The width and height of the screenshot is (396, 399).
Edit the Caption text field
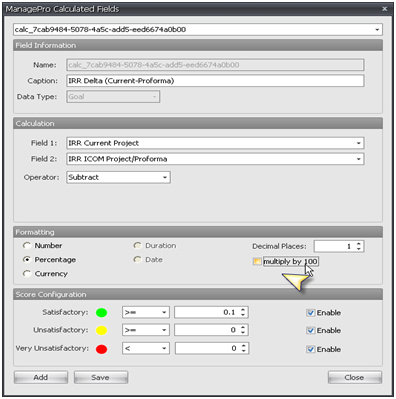click(x=215, y=81)
